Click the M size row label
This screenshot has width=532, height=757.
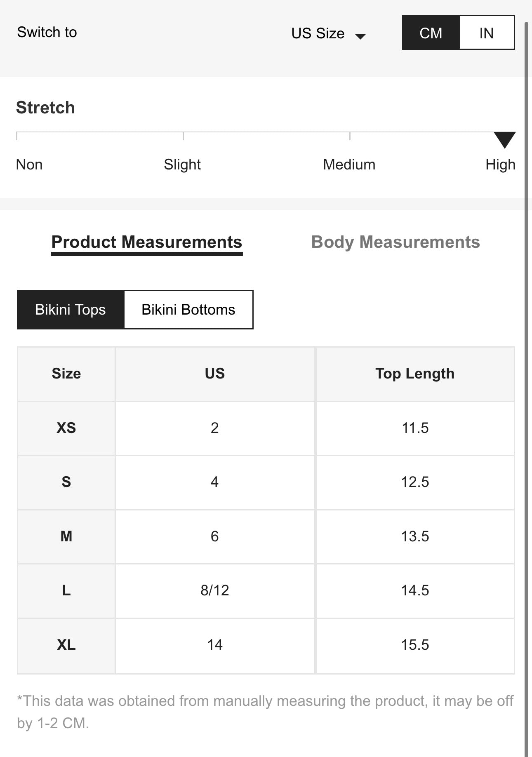click(66, 536)
